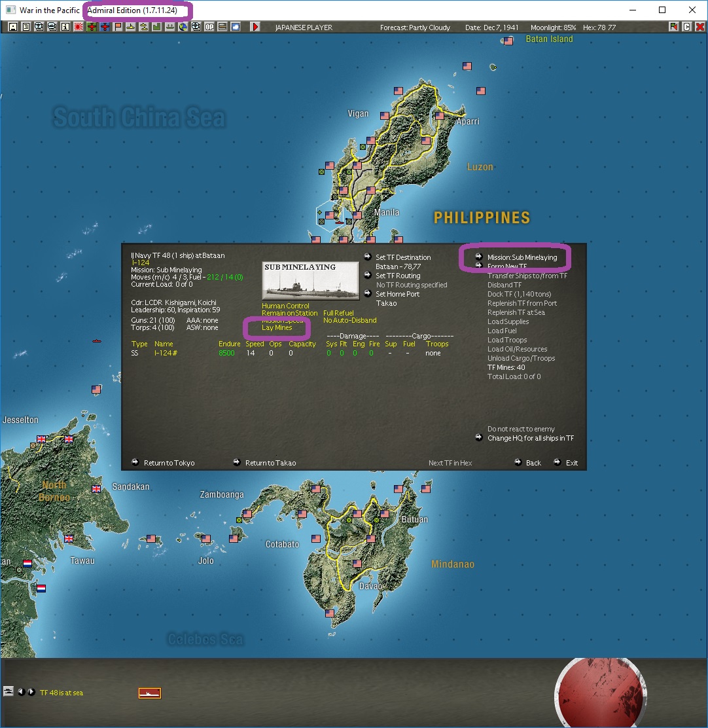This screenshot has height=728, width=708.
Task: Click the green factory industry toolbar icon
Action: (157, 27)
